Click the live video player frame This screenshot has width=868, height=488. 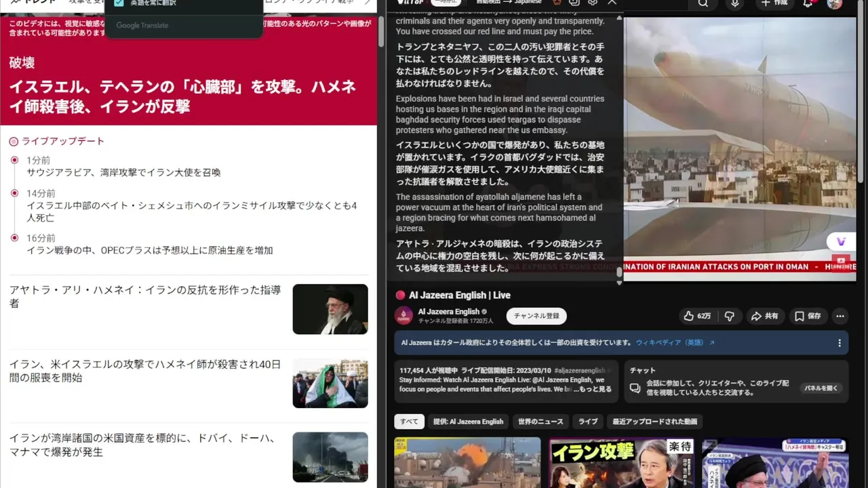[x=740, y=148]
